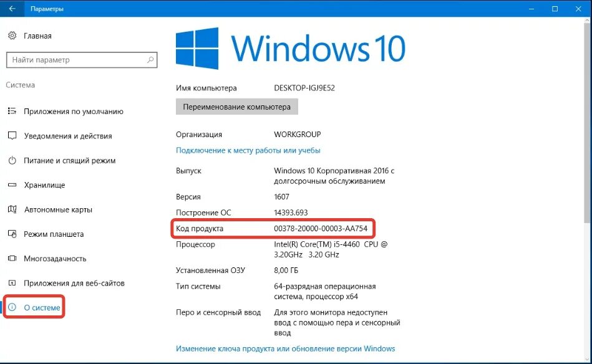Viewport: 592px width, 364px height.
Task: Open Уведомления и действия section
Action: click(x=68, y=136)
